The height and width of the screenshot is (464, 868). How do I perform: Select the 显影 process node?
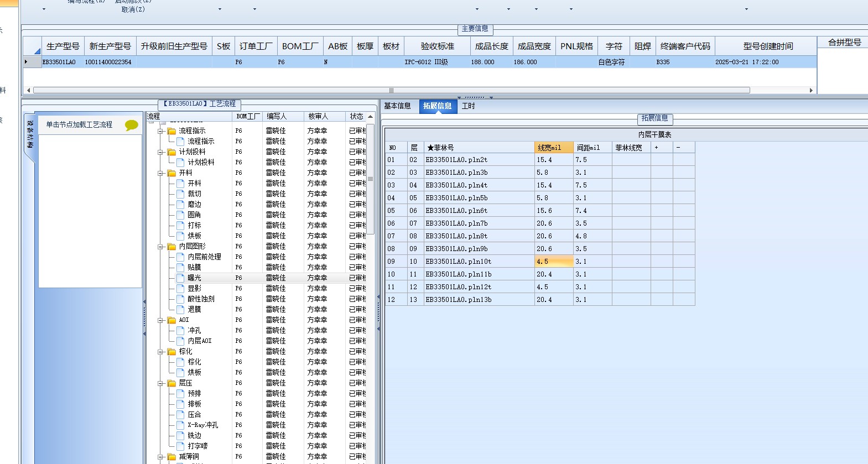194,288
